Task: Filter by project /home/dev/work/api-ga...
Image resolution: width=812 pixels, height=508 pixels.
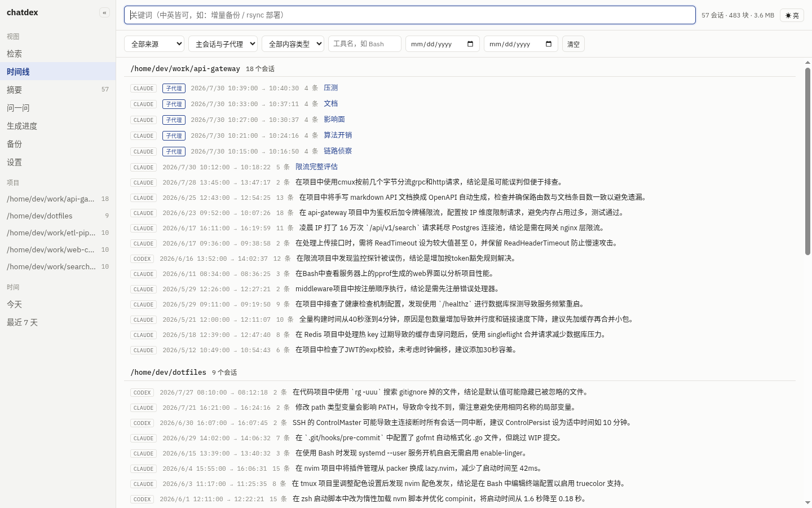Action: click(58, 199)
